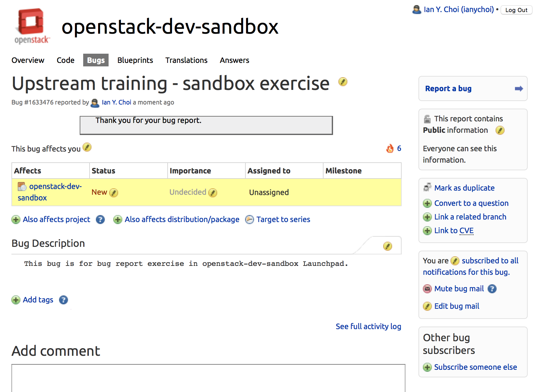The width and height of the screenshot is (541, 392).
Task: Click the edit pencil beside the bug title
Action: (343, 82)
